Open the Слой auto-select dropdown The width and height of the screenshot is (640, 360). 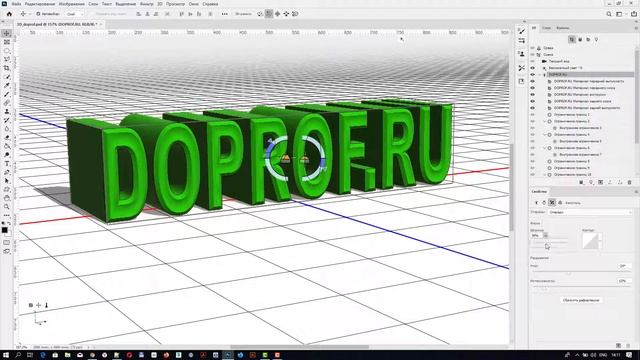pos(75,14)
